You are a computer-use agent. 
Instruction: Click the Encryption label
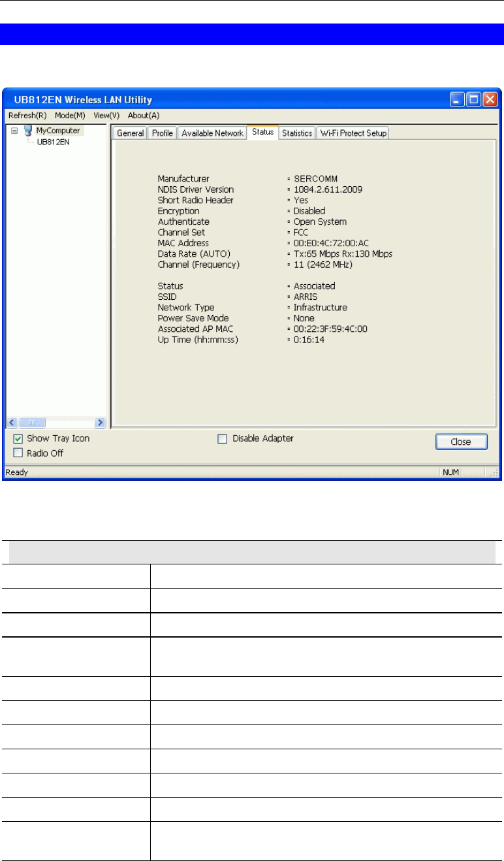point(179,211)
